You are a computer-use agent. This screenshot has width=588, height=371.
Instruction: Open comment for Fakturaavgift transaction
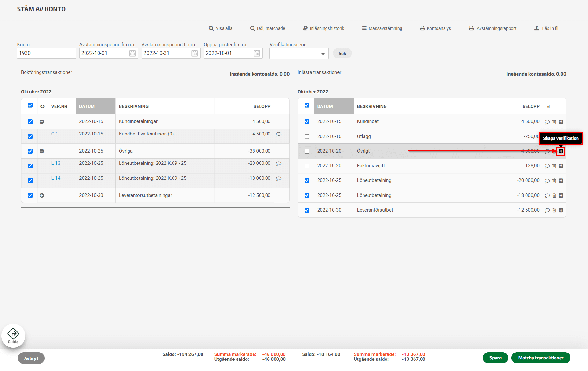click(547, 166)
